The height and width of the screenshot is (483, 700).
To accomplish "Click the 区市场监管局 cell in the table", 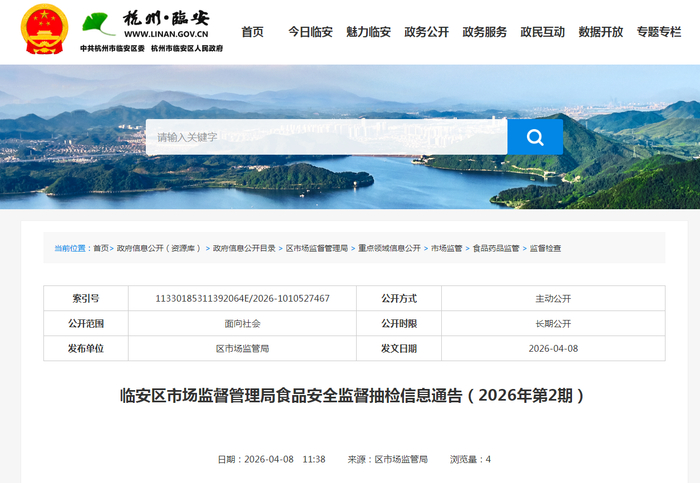I will click(x=242, y=348).
